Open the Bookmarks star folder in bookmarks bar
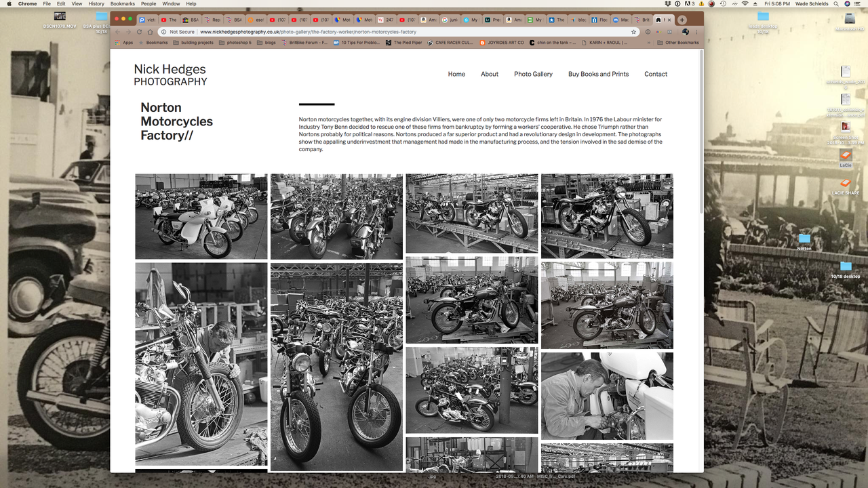This screenshot has height=488, width=868. [x=154, y=43]
